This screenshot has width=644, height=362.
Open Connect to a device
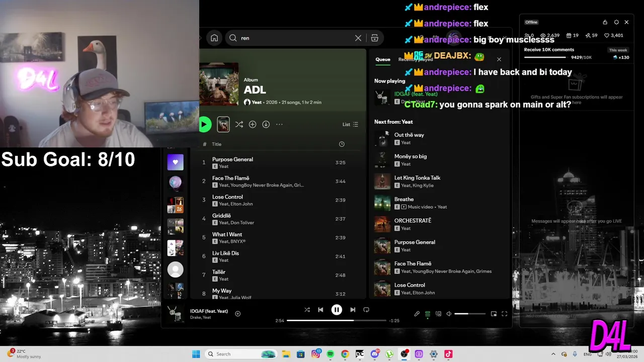coord(438,314)
